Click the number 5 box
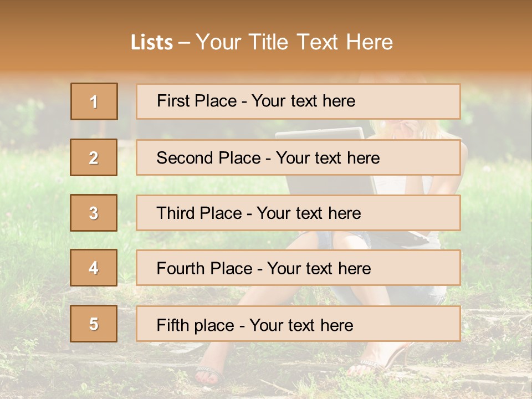The height and width of the screenshot is (399, 532). 94,324
